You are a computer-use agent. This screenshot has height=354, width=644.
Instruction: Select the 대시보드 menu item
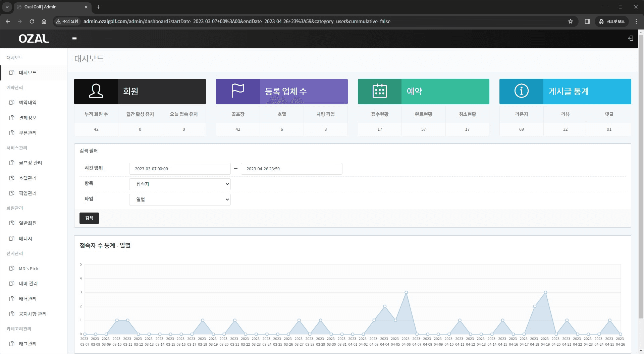coord(28,72)
